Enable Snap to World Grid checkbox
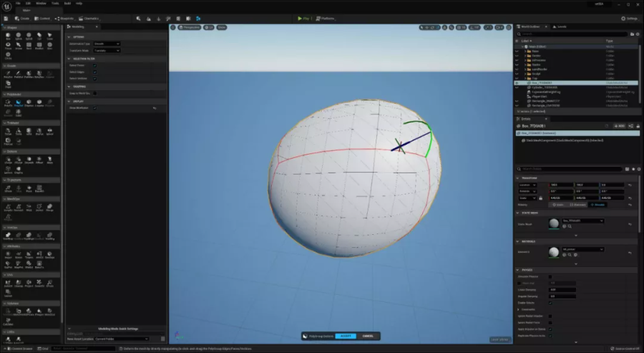 coord(95,93)
